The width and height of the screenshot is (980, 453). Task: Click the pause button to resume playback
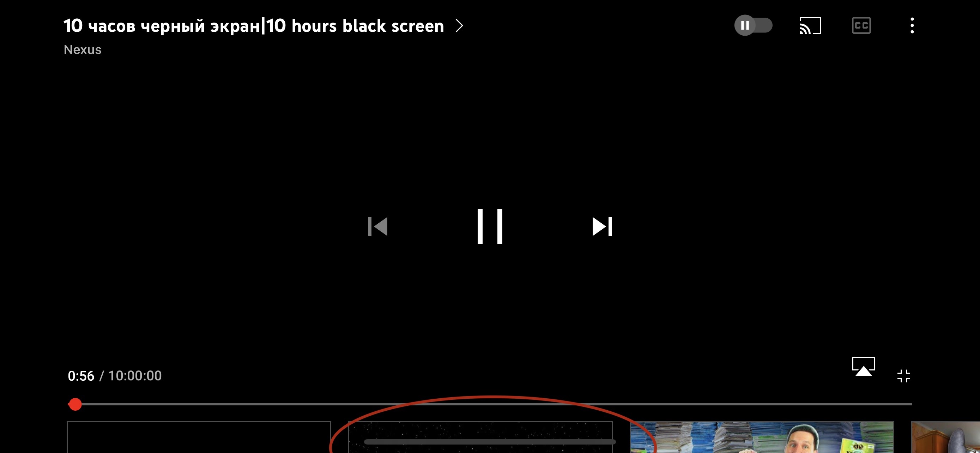[x=489, y=226]
